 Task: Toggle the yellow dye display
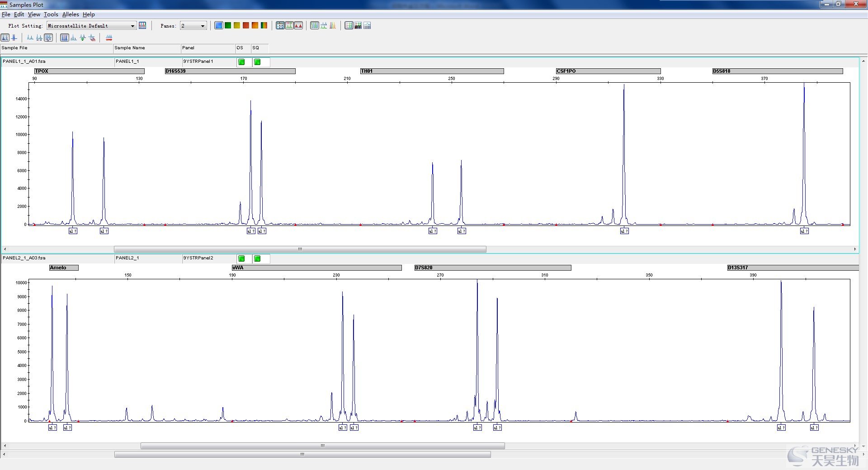237,26
